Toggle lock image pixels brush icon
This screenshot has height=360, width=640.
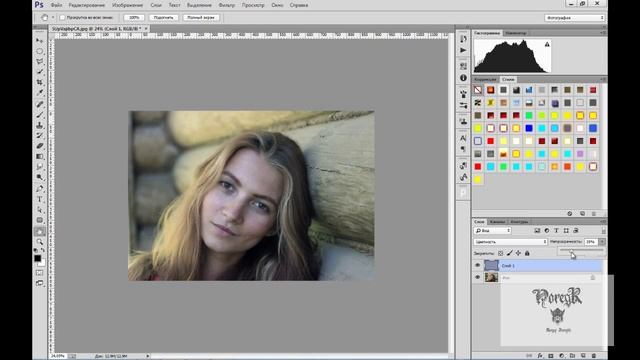(x=509, y=253)
